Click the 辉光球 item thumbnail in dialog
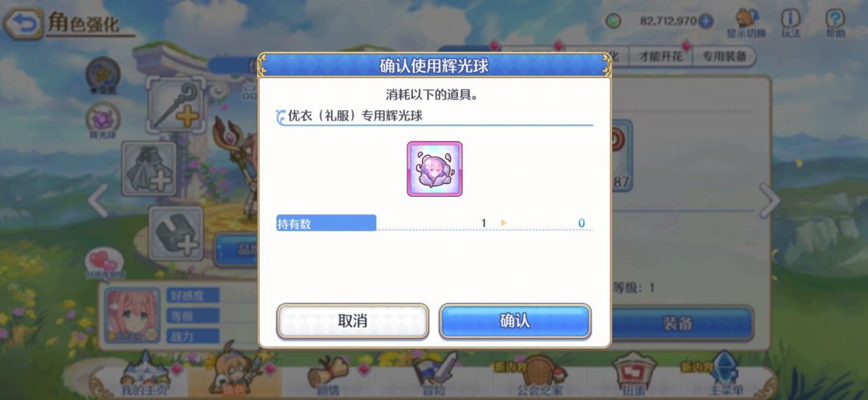Viewport: 868px width, 400px height. (x=435, y=169)
